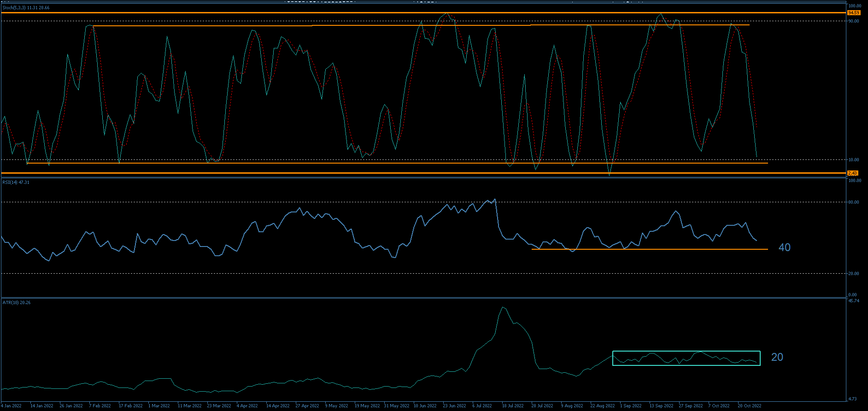Click the orange 2.43 level tag
Screen dimensions: 868x411
853,173
